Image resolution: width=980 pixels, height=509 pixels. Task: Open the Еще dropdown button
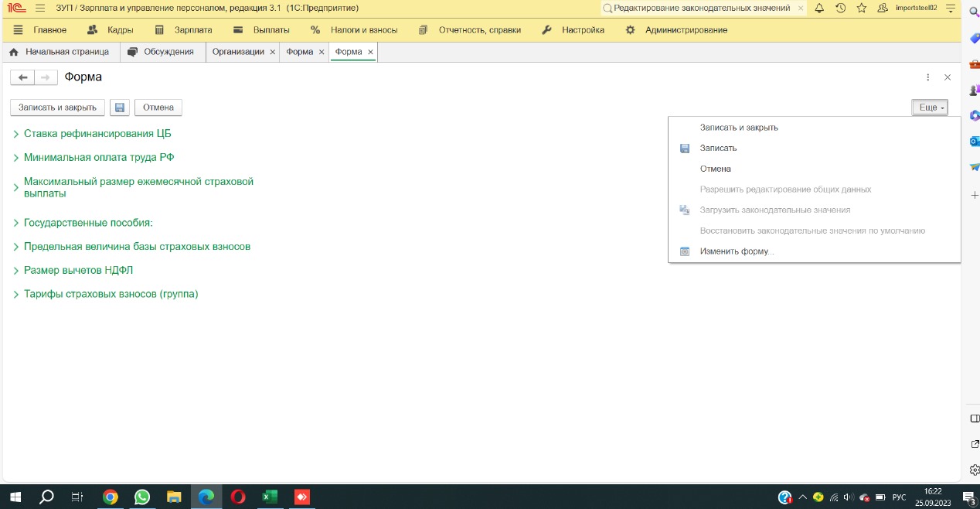[x=929, y=108]
